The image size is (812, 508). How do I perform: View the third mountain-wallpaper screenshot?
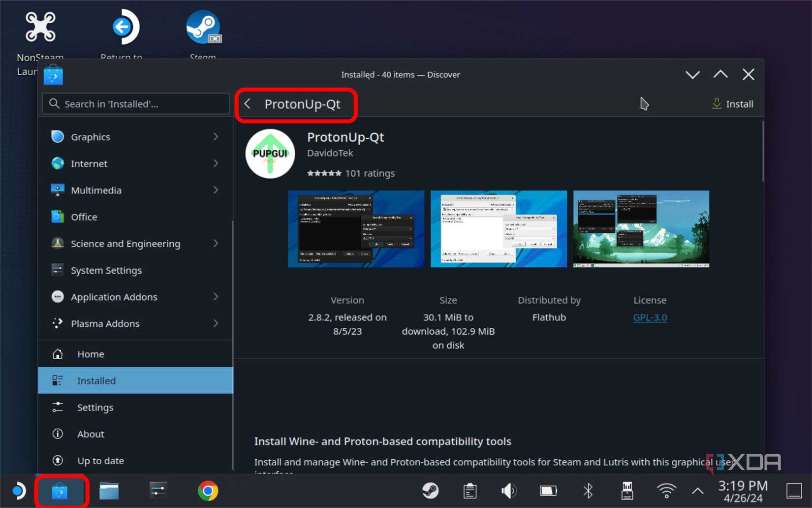tap(641, 229)
